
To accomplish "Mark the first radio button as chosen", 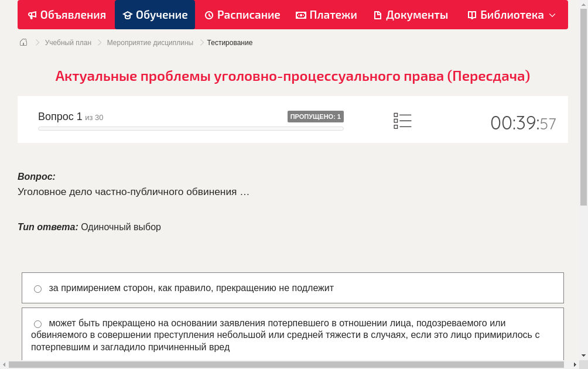I will [x=37, y=288].
